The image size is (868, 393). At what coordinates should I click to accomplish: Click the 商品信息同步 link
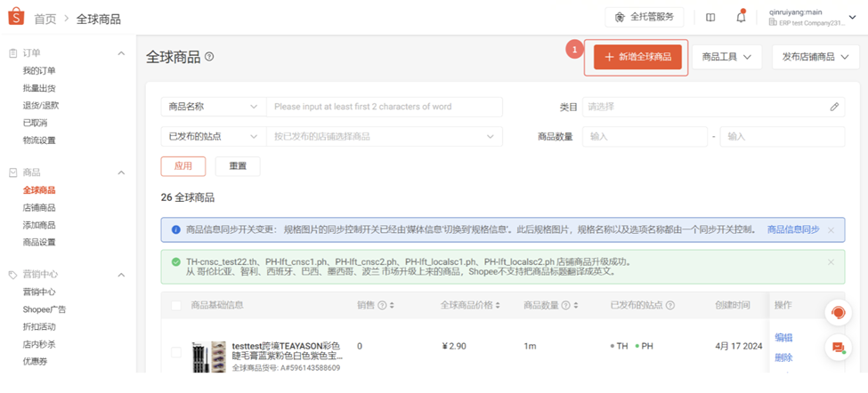click(792, 229)
